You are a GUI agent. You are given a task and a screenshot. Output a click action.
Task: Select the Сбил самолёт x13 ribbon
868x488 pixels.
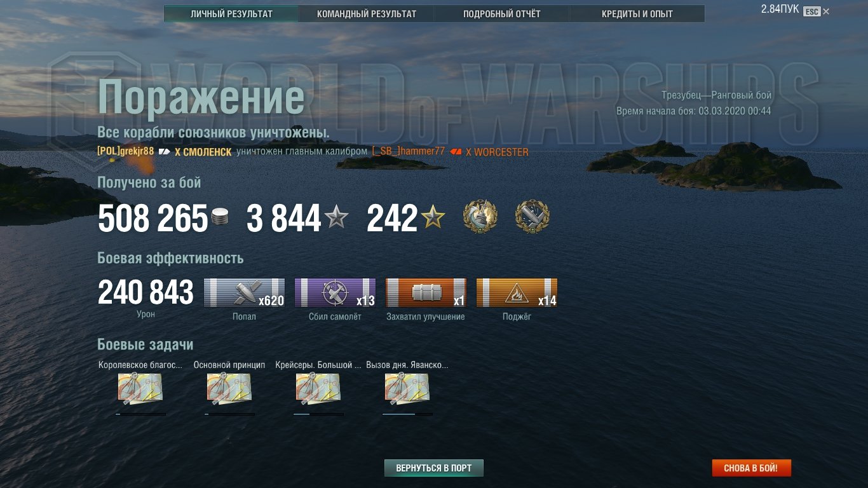[x=335, y=293]
